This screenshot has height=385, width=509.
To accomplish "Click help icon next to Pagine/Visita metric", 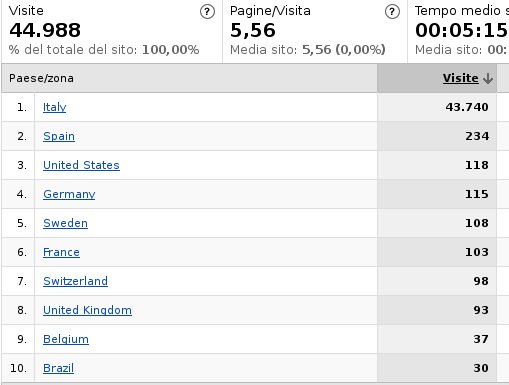I will [x=392, y=12].
